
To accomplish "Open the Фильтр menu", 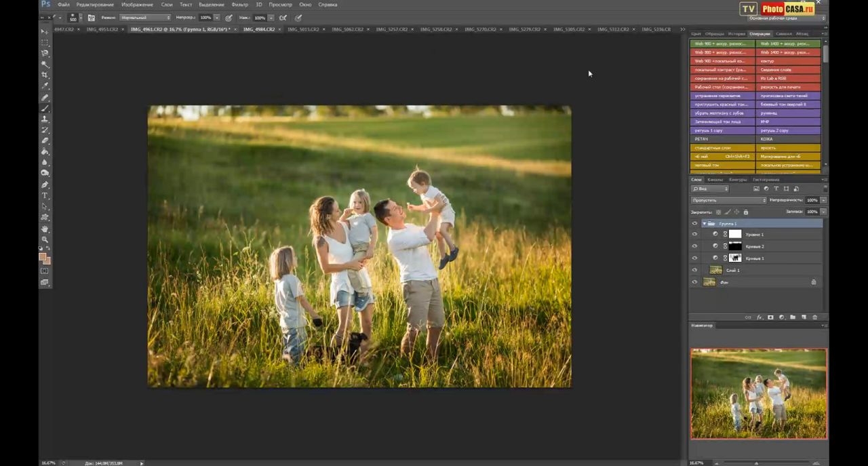I will (240, 5).
